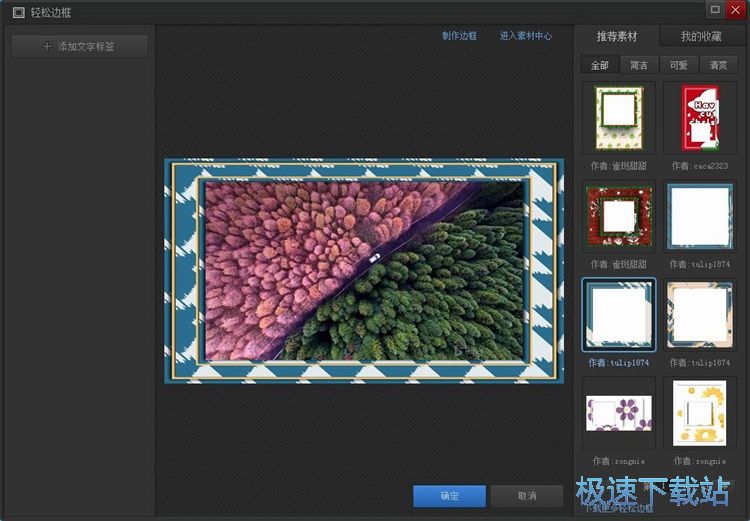Apply the plain blue edged frame thumbnail
Image resolution: width=750 pixels, height=521 pixels.
point(700,216)
